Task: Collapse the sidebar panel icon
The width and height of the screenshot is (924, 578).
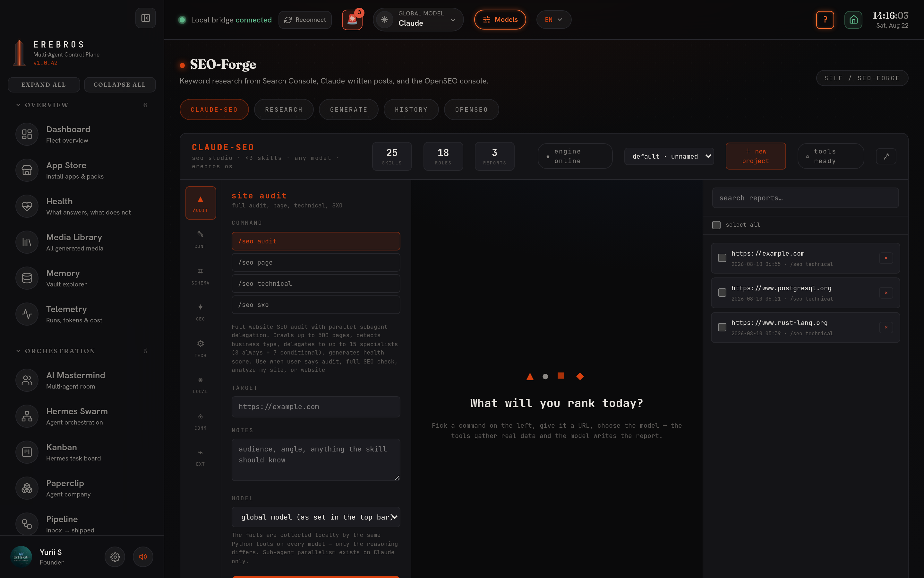Action: pyautogui.click(x=145, y=18)
